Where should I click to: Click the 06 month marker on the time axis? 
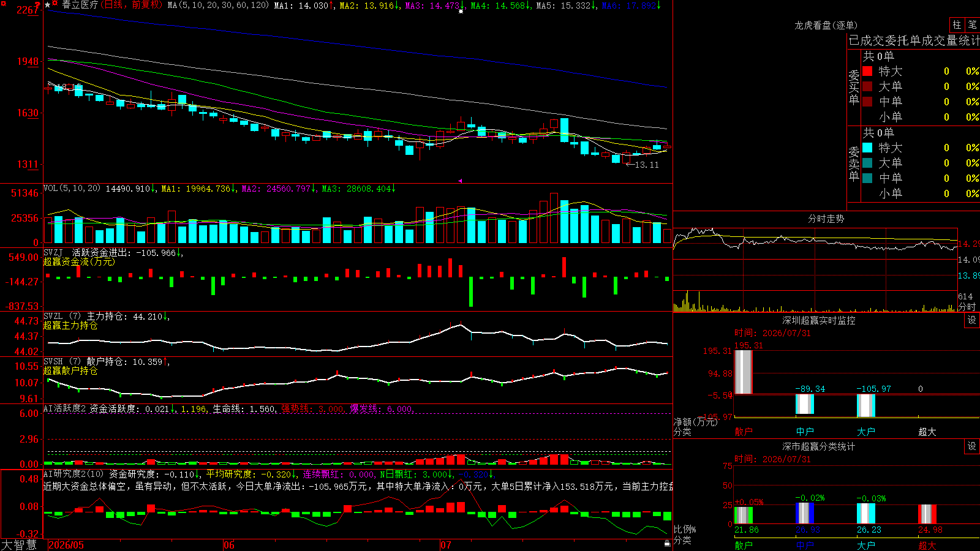pos(229,545)
